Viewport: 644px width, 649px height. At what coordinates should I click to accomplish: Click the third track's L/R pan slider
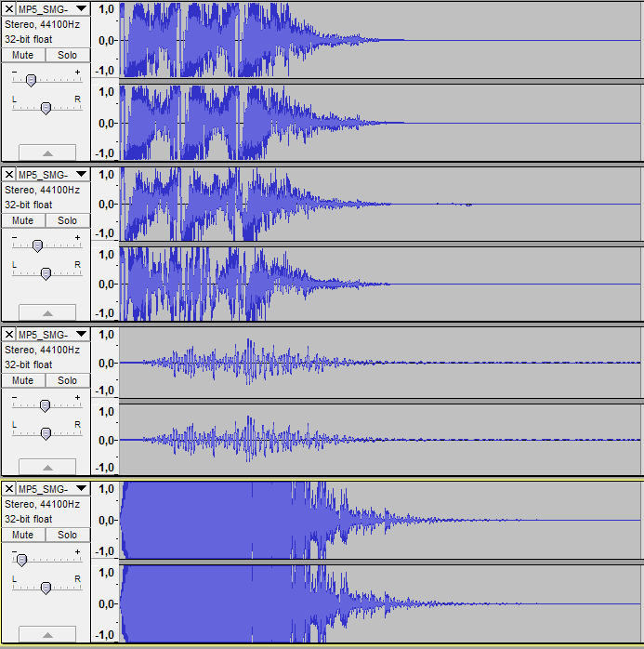tap(46, 433)
